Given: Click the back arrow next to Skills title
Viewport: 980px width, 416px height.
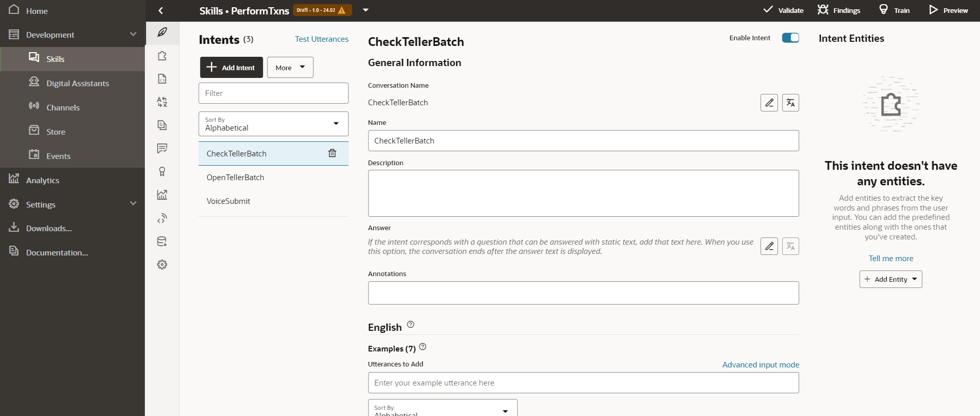Looking at the screenshot, I should (x=161, y=10).
